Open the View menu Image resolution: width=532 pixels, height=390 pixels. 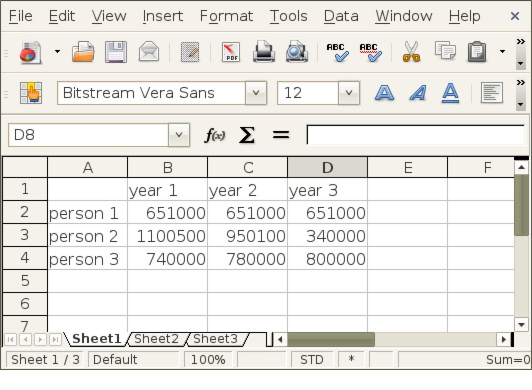[109, 16]
